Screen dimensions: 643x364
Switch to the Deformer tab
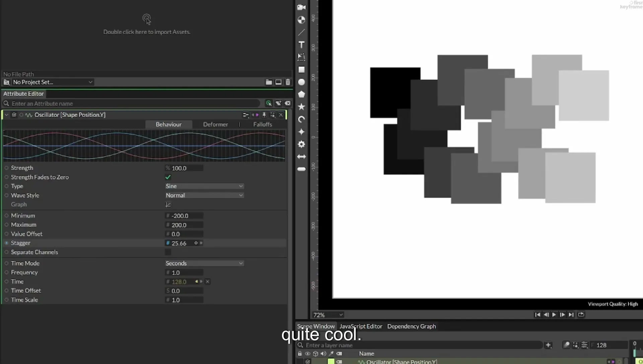coord(215,124)
